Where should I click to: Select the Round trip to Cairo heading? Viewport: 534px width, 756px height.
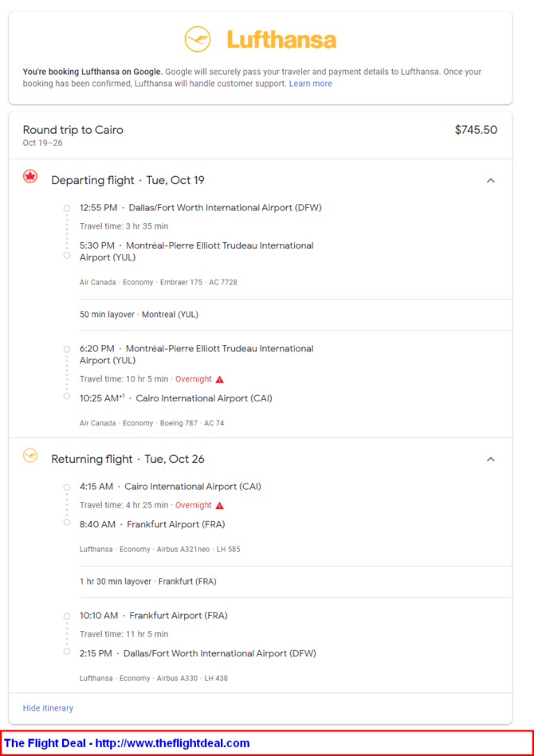point(73,130)
